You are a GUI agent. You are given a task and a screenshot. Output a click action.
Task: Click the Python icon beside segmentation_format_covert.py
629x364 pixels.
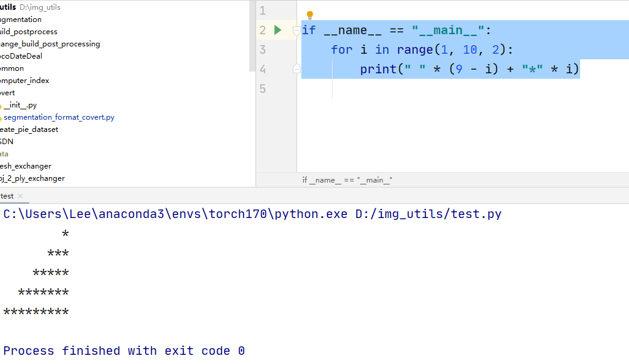(1, 117)
